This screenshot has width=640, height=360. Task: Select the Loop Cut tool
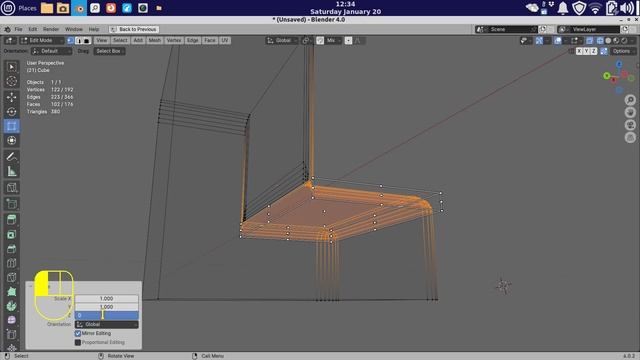(11, 263)
